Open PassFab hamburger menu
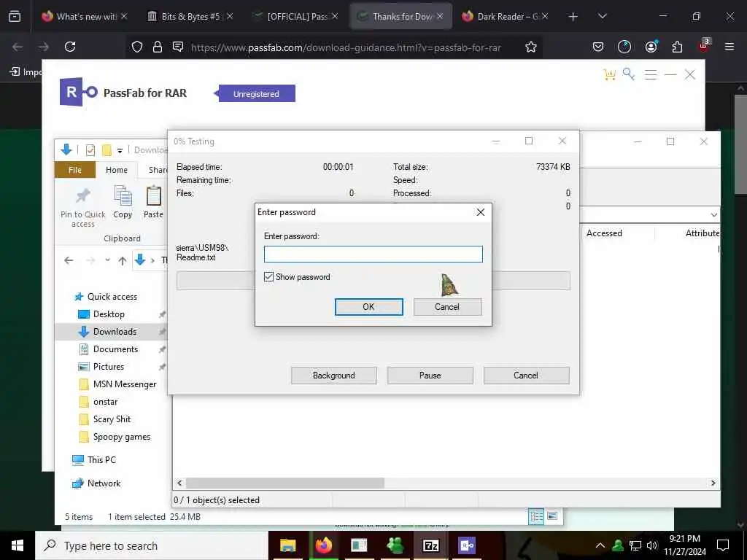 650,75
